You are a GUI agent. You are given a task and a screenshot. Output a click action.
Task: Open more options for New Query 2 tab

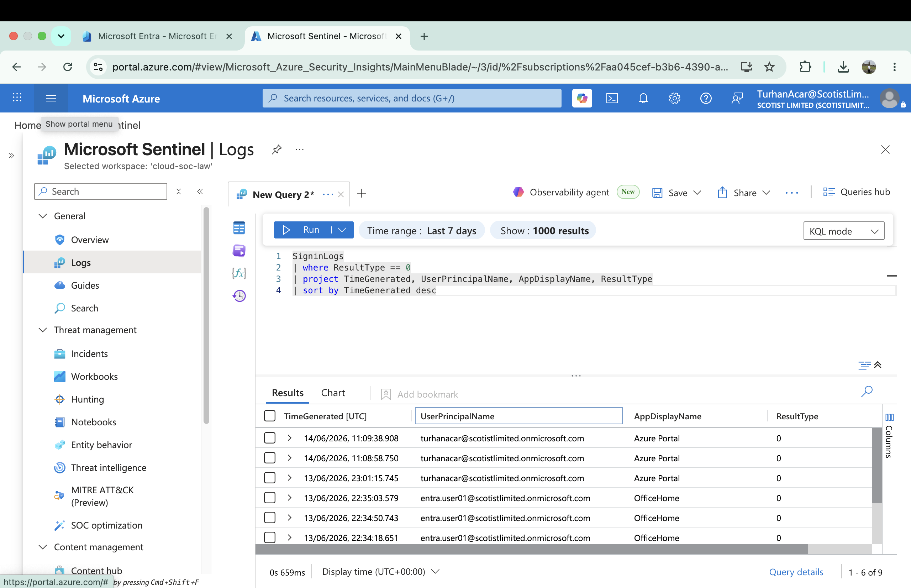click(328, 194)
